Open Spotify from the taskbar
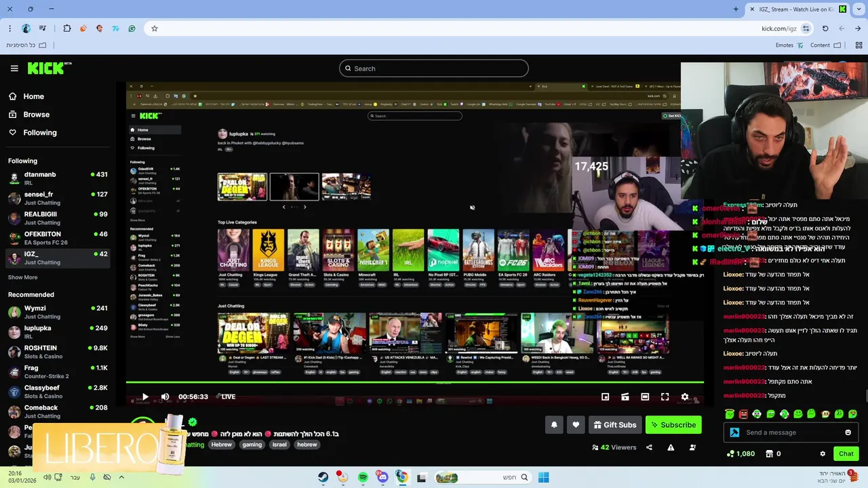The height and width of the screenshot is (488, 868). pos(363,477)
